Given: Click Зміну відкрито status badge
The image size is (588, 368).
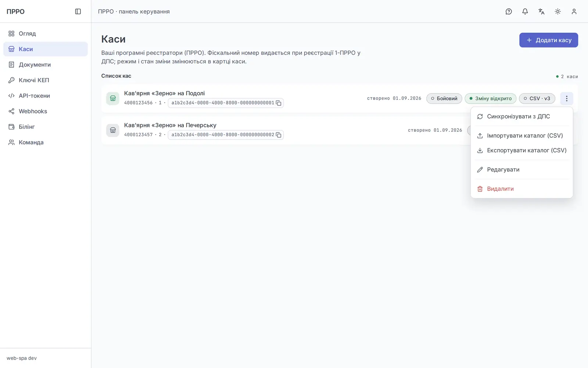Looking at the screenshot, I should [x=490, y=98].
